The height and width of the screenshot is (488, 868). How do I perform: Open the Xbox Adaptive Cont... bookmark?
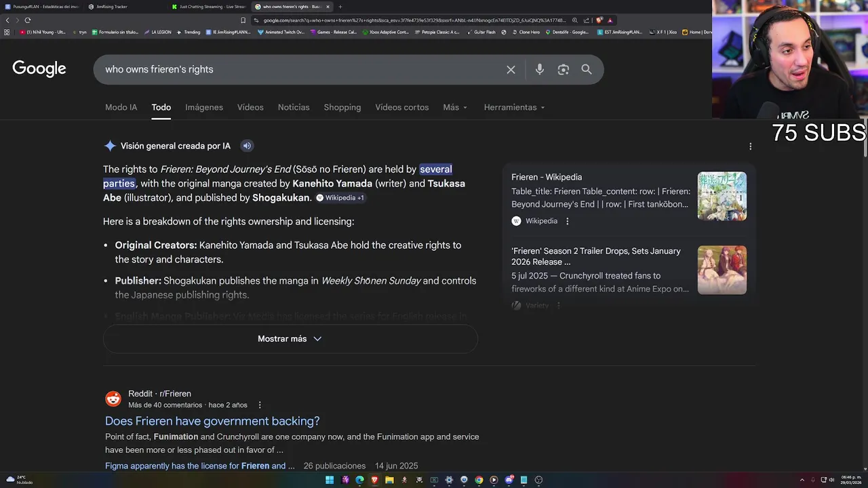pyautogui.click(x=386, y=32)
